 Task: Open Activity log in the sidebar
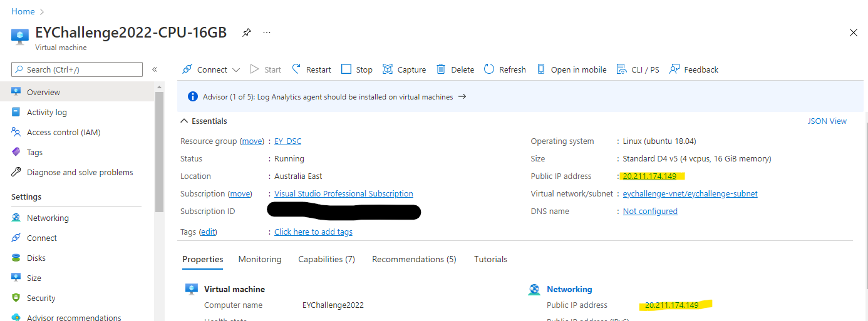click(77, 112)
